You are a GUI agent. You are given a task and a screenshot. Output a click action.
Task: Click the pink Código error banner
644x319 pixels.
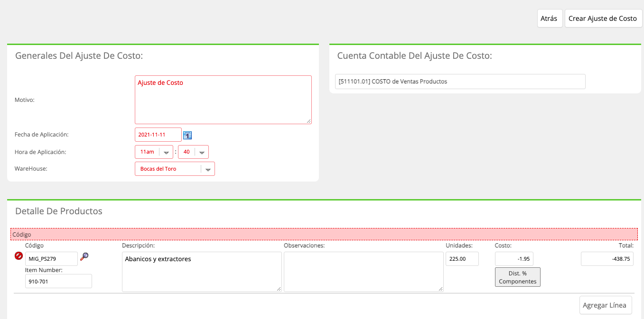[324, 234]
